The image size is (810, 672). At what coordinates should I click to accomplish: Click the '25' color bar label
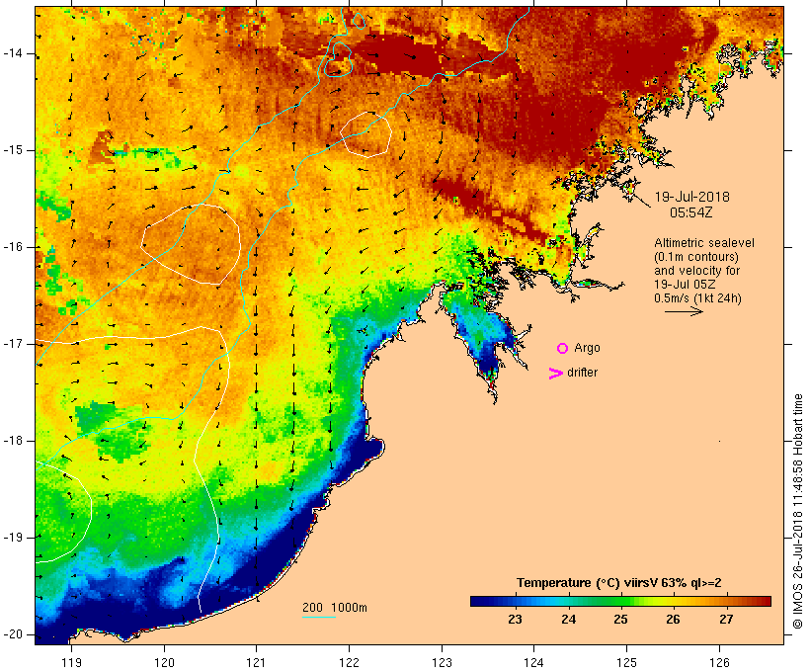pyautogui.click(x=620, y=620)
